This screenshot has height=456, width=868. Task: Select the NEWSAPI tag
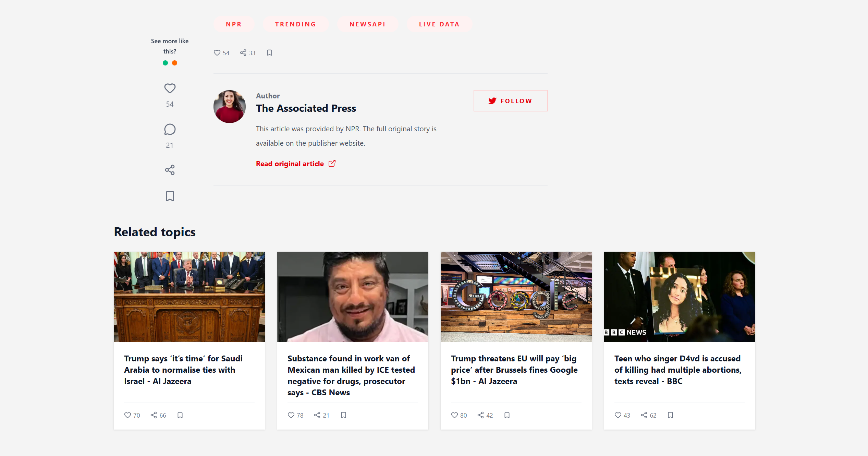[367, 24]
